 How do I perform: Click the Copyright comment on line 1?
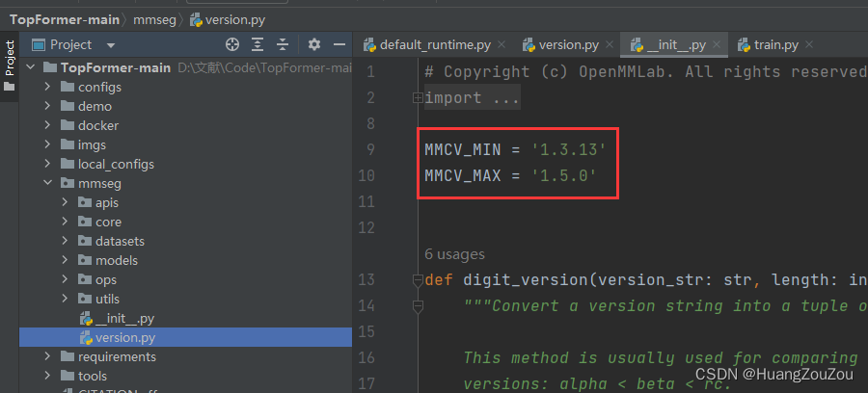coord(646,72)
